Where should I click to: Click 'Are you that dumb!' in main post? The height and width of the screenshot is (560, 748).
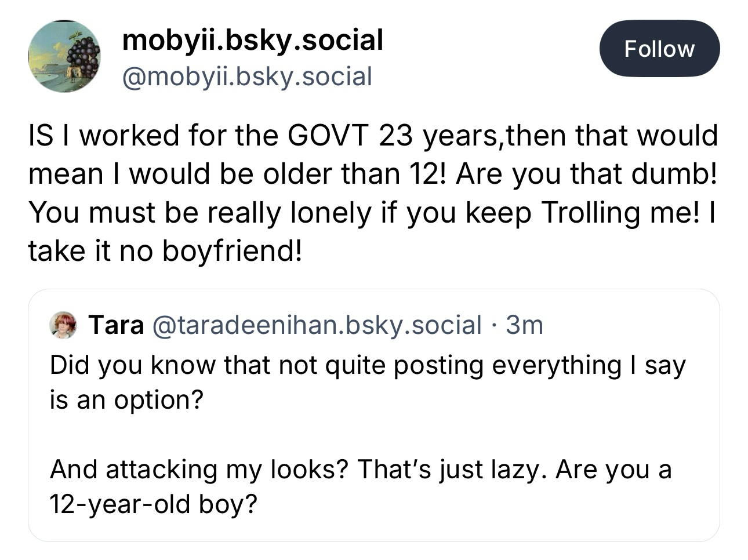click(586, 174)
